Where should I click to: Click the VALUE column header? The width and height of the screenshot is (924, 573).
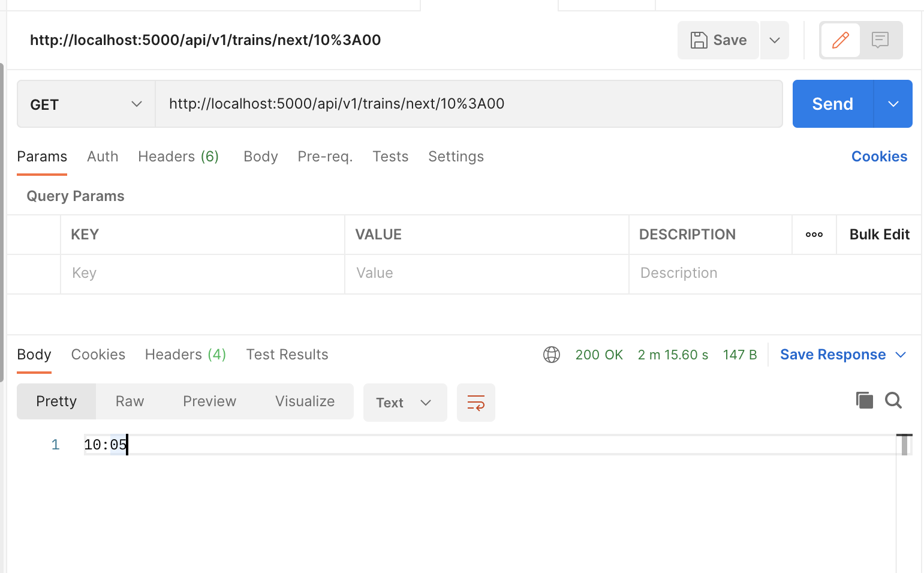[378, 235]
